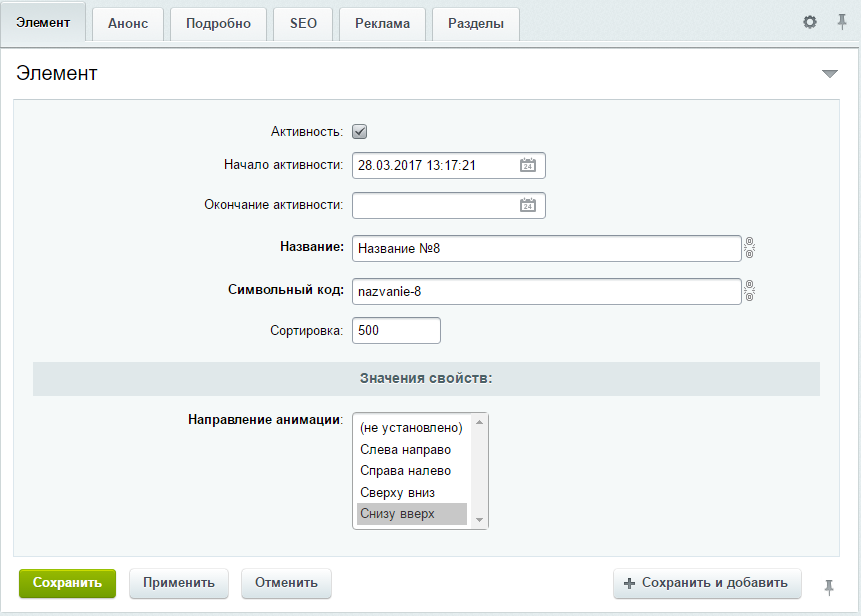This screenshot has height=616, width=861.
Task: Click the link icon beside Название field
Action: (750, 248)
